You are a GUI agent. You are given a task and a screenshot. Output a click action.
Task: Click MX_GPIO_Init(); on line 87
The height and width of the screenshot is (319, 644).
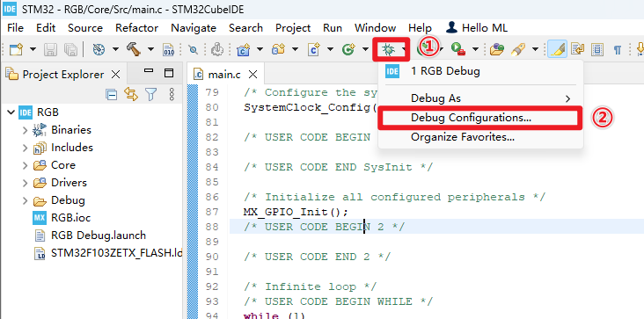(296, 212)
